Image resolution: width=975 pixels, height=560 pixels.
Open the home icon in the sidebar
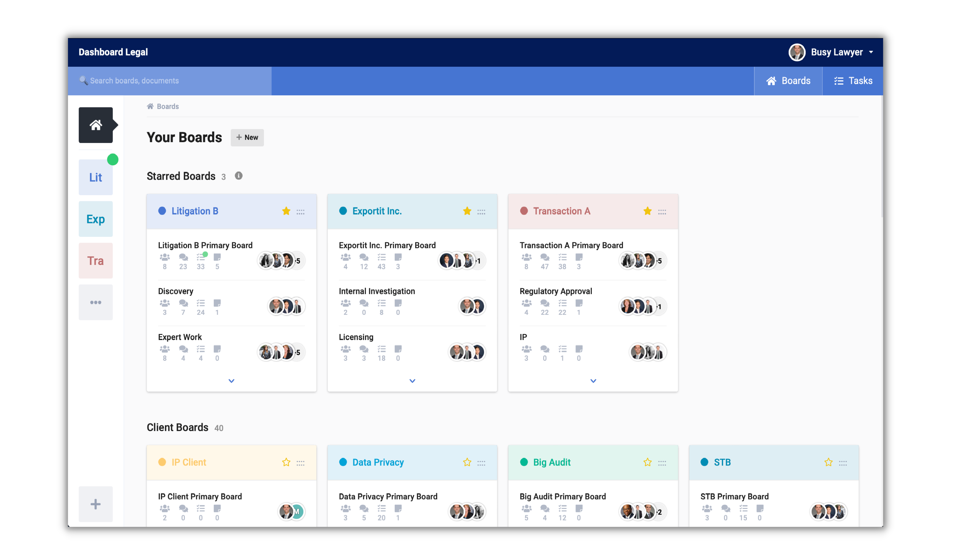click(95, 125)
